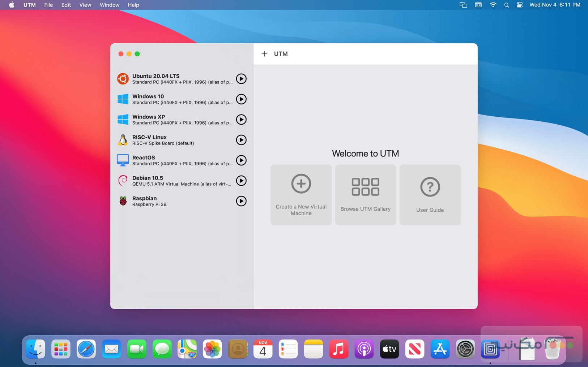The height and width of the screenshot is (367, 588).
Task: Open Launchpad from the Dock
Action: (x=61, y=349)
